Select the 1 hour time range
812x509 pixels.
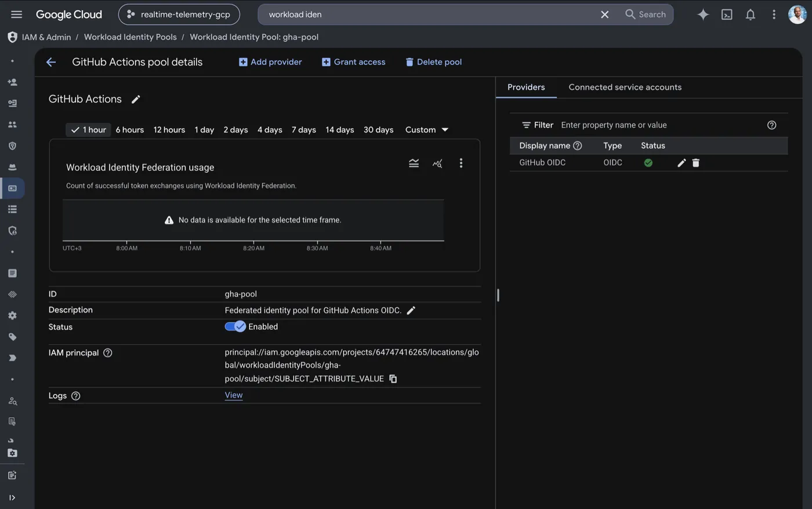(88, 130)
